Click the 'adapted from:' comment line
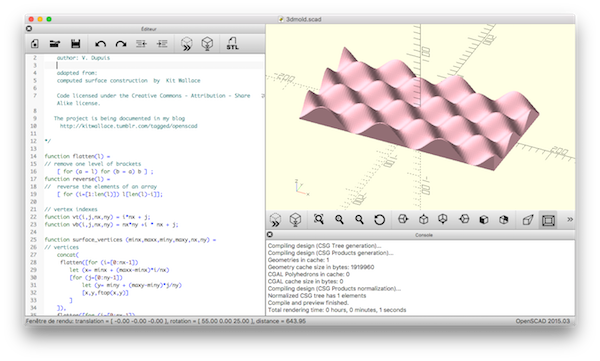Image resolution: width=600 pixels, height=361 pixels. pyautogui.click(x=77, y=73)
